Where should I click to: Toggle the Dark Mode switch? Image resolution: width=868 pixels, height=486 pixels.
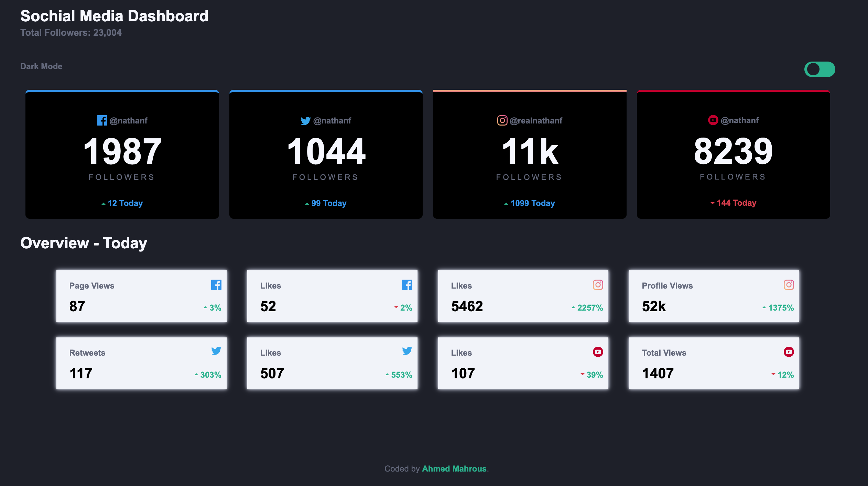click(x=820, y=69)
